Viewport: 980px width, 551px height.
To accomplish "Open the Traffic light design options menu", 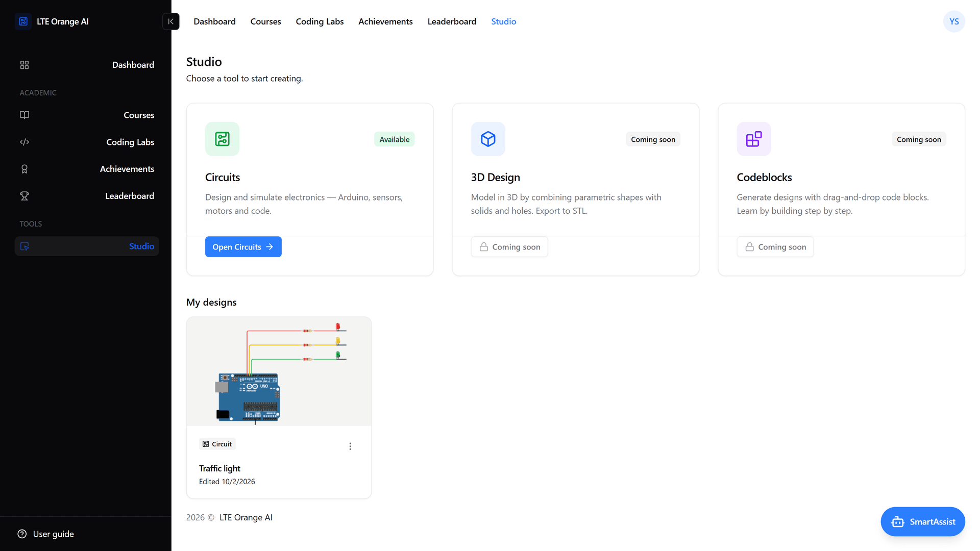I will (350, 446).
